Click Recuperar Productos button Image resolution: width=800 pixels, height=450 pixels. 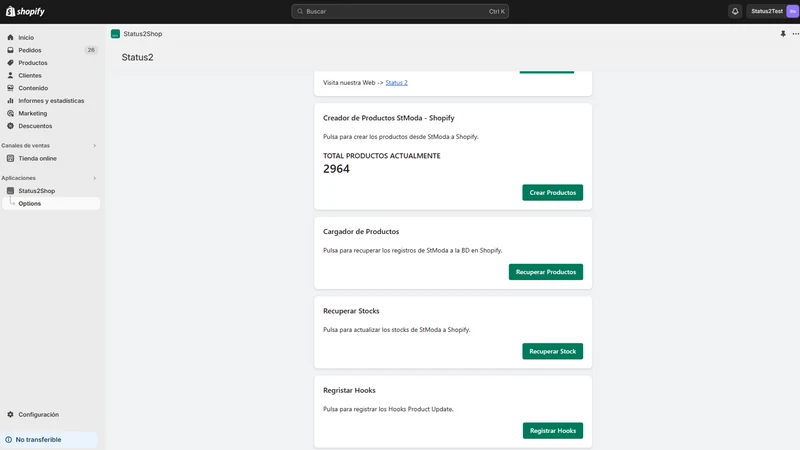point(546,272)
